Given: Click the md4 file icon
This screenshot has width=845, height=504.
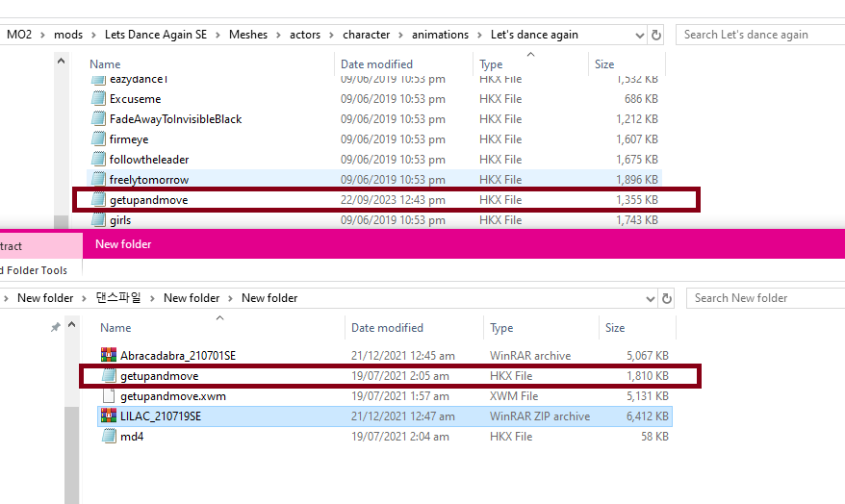Looking at the screenshot, I should pyautogui.click(x=109, y=436).
